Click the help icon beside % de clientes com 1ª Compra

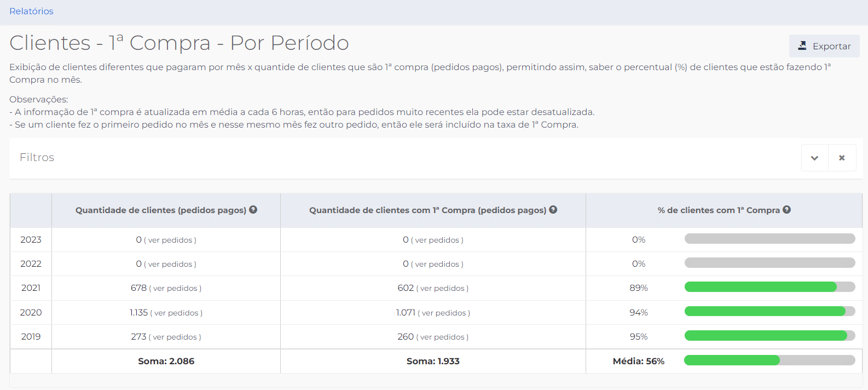(x=786, y=210)
